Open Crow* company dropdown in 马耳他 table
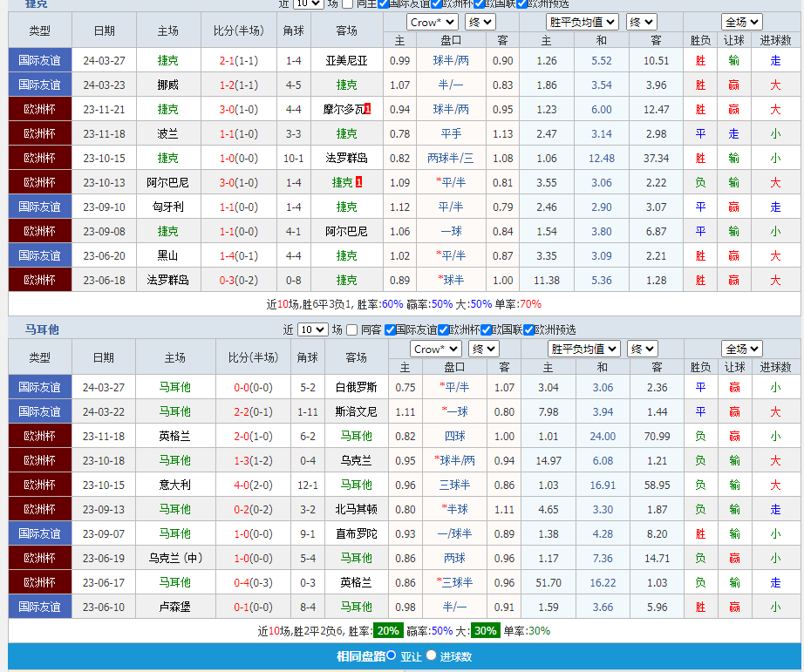 point(435,349)
